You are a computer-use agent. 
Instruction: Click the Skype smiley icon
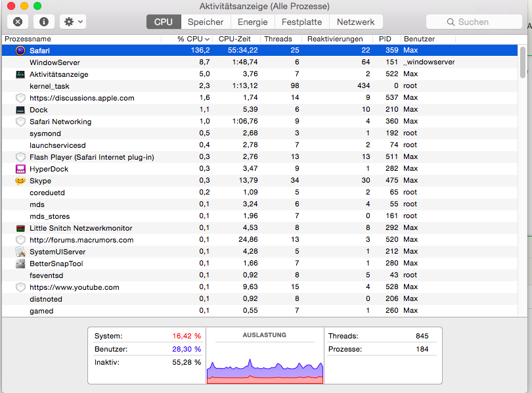pos(20,181)
